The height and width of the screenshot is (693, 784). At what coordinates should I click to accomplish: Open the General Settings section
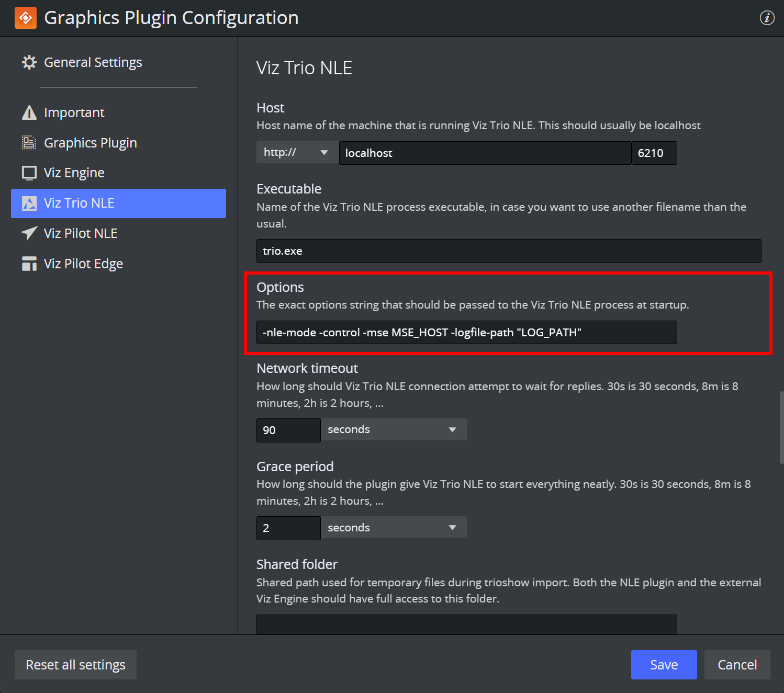pos(93,62)
